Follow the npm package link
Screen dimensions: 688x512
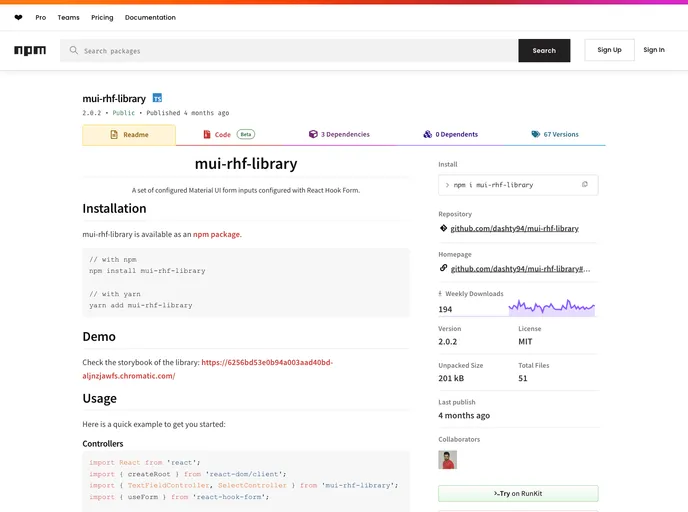tap(216, 234)
